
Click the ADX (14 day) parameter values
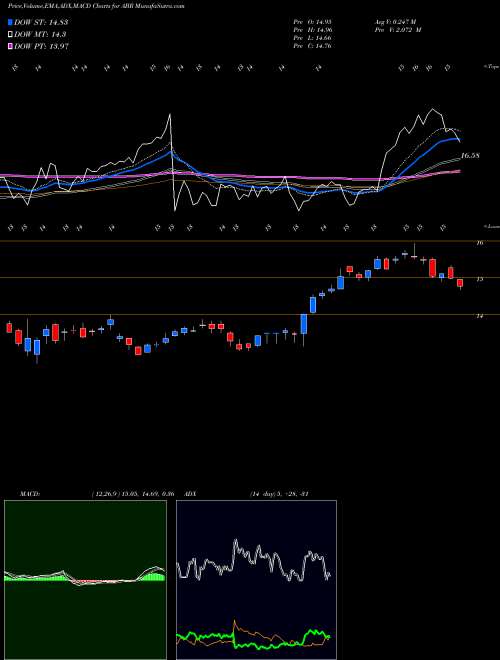click(x=279, y=494)
